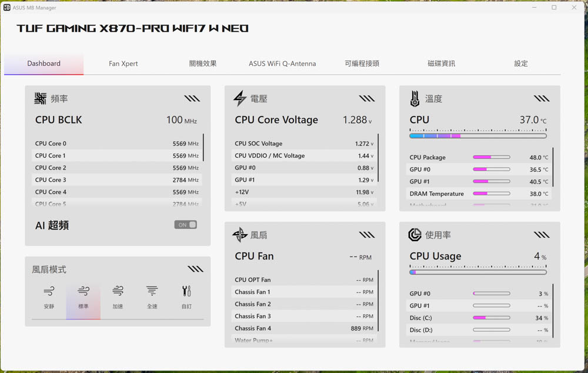Select the 標準 standard fan mode icon
588x373 pixels.
(83, 291)
